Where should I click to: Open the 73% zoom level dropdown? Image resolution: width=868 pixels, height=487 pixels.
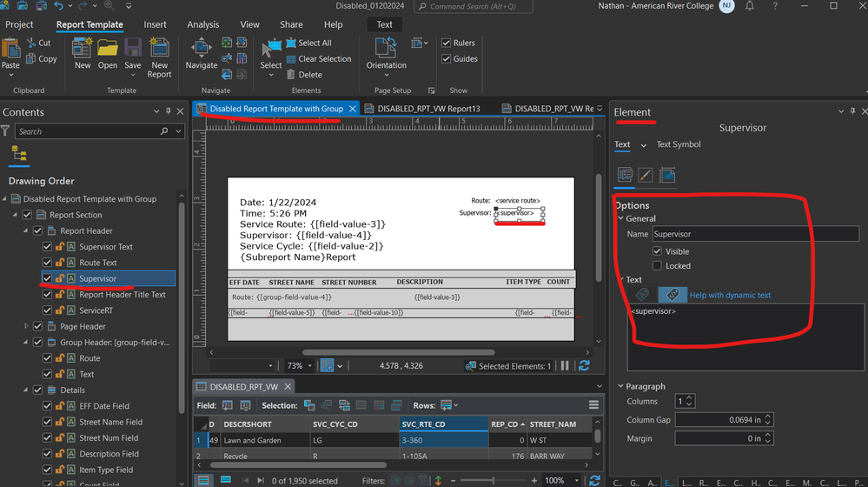tap(310, 365)
